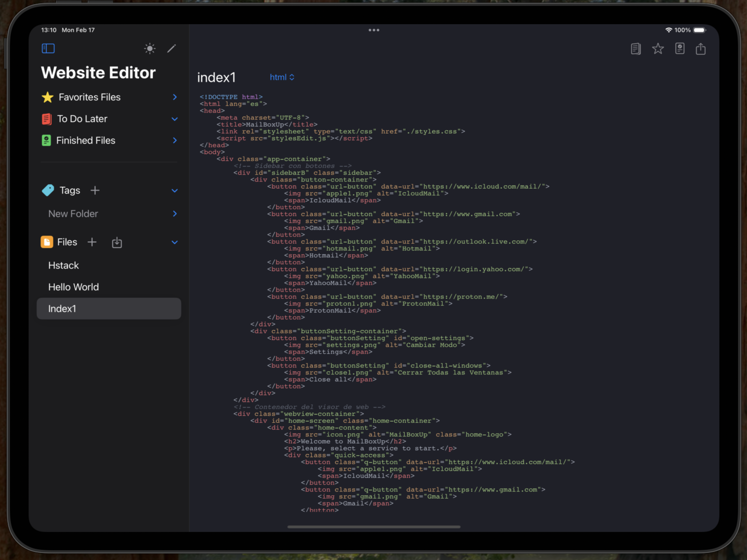Click the hotmail.png img line
Viewport: 747px width, 560px height.
click(362, 249)
